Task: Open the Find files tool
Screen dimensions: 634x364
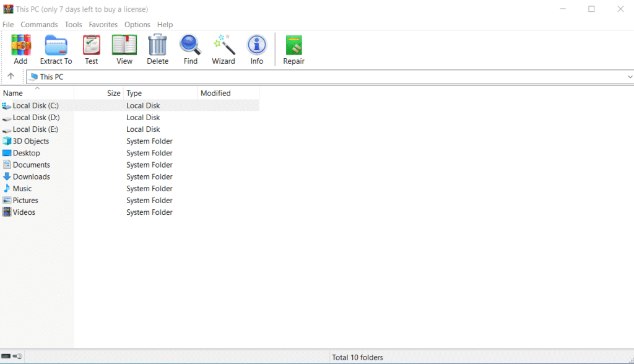Action: coord(190,50)
